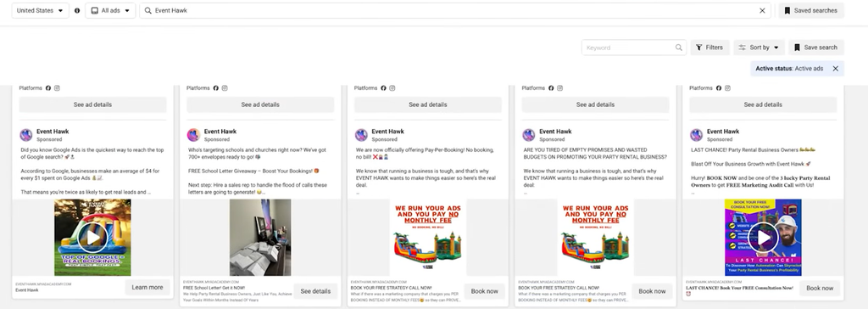This screenshot has width=868, height=309.
Task: Open Saved searches
Action: [811, 10]
